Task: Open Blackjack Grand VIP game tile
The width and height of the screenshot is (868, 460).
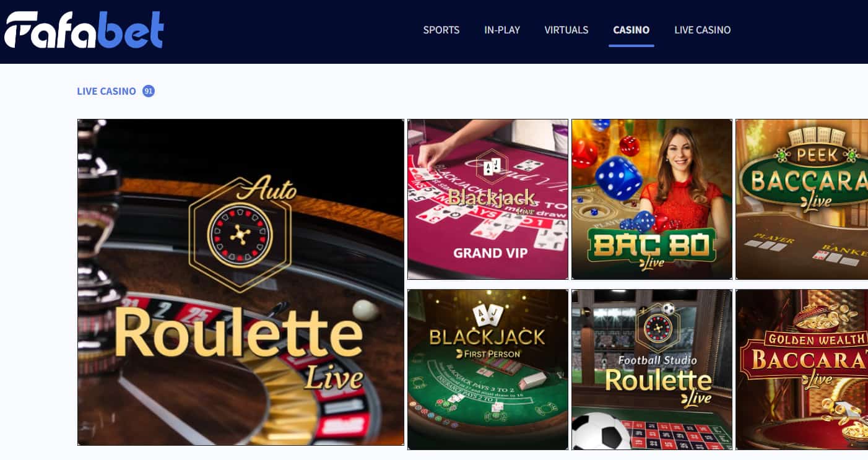Action: 487,199
